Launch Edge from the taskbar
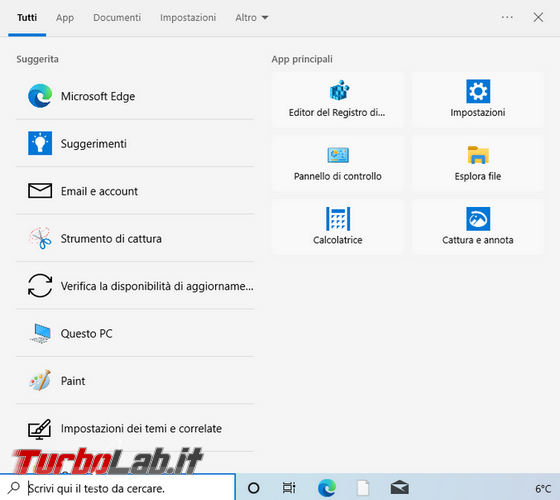560x500 pixels. click(x=327, y=488)
